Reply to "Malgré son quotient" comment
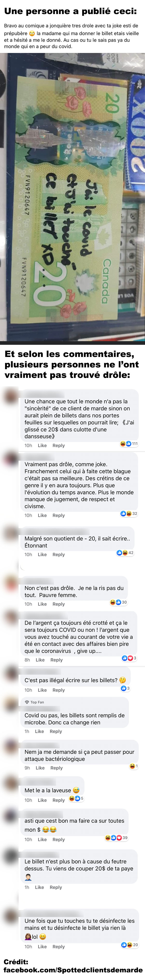This screenshot has width=145, height=980. [x=58, y=555]
